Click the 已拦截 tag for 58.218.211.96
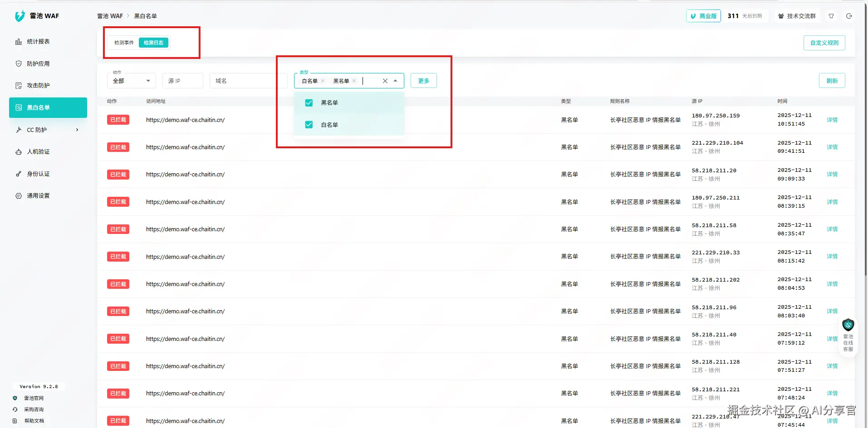The width and height of the screenshot is (868, 428). point(118,311)
